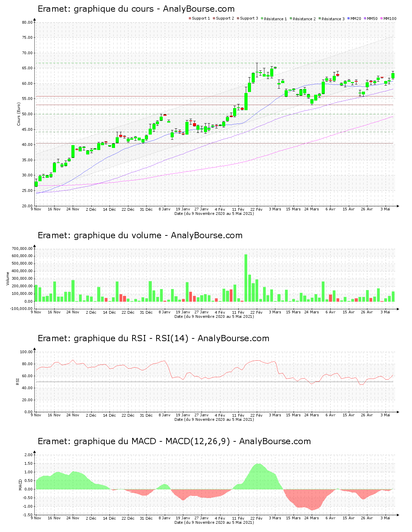
Task: Click the '14 Déc' date under the RSI chart
Action: (x=109, y=415)
